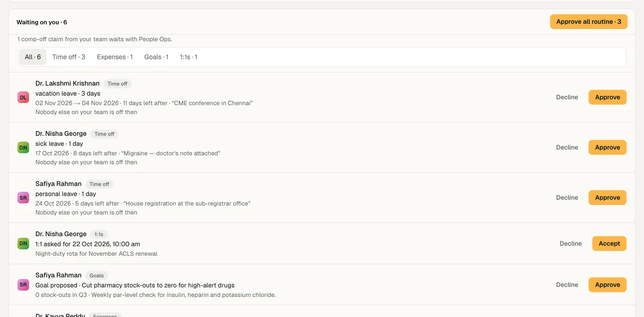Click the "Waiting on you · 6" heading
Image resolution: width=644 pixels, height=317 pixels.
point(42,22)
